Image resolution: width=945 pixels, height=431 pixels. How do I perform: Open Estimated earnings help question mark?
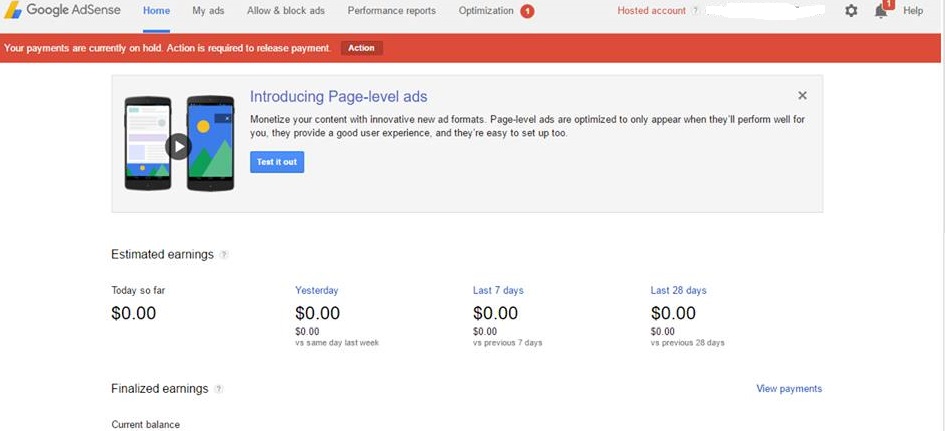click(x=224, y=255)
